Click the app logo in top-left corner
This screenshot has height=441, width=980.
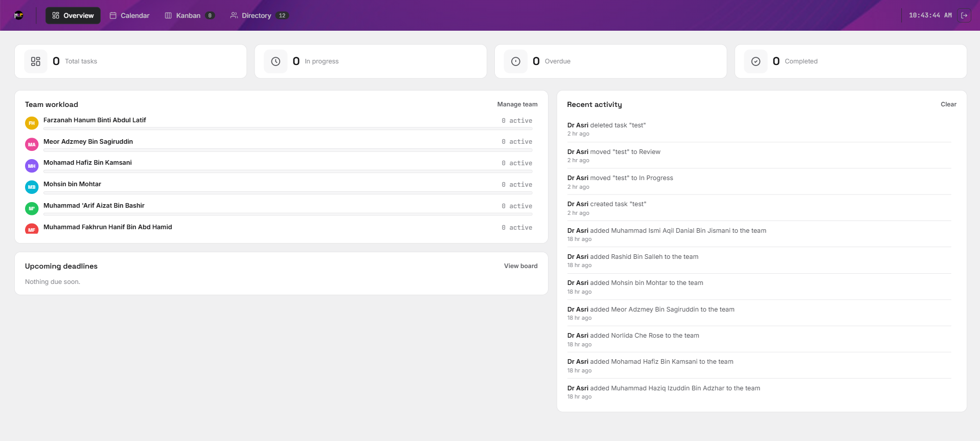pyautogui.click(x=19, y=15)
